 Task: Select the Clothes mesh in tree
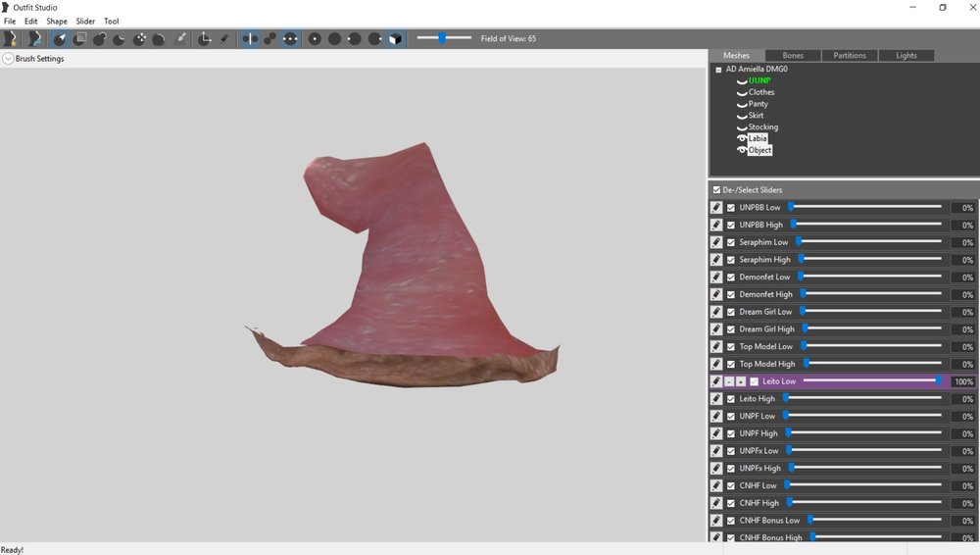[761, 92]
